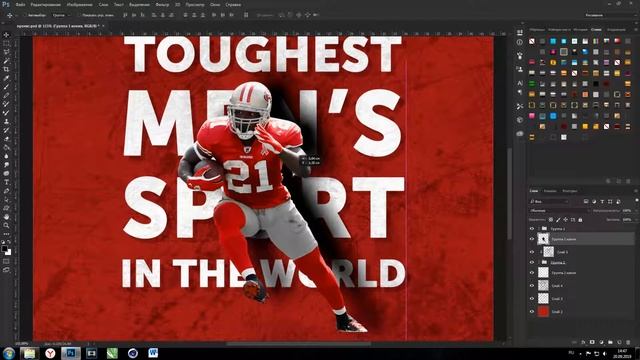Apply the default no-style swatch
Viewport: 640px width, 360px height.
pos(532,41)
